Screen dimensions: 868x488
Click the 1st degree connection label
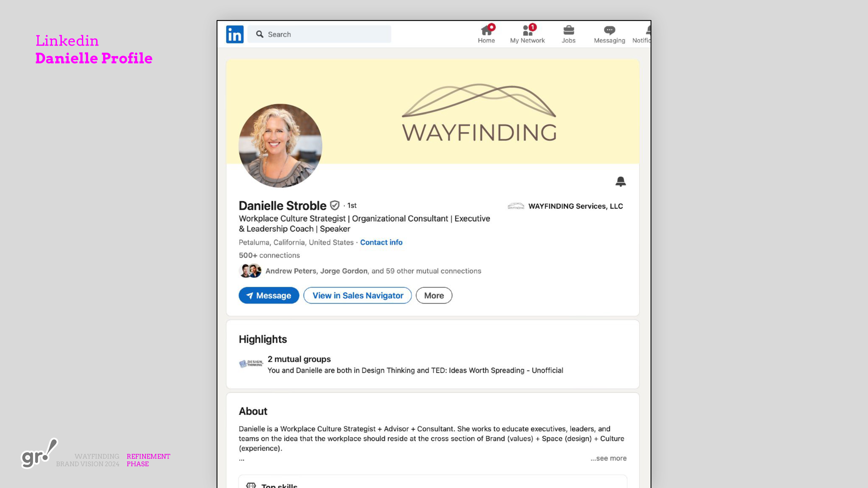pyautogui.click(x=352, y=205)
